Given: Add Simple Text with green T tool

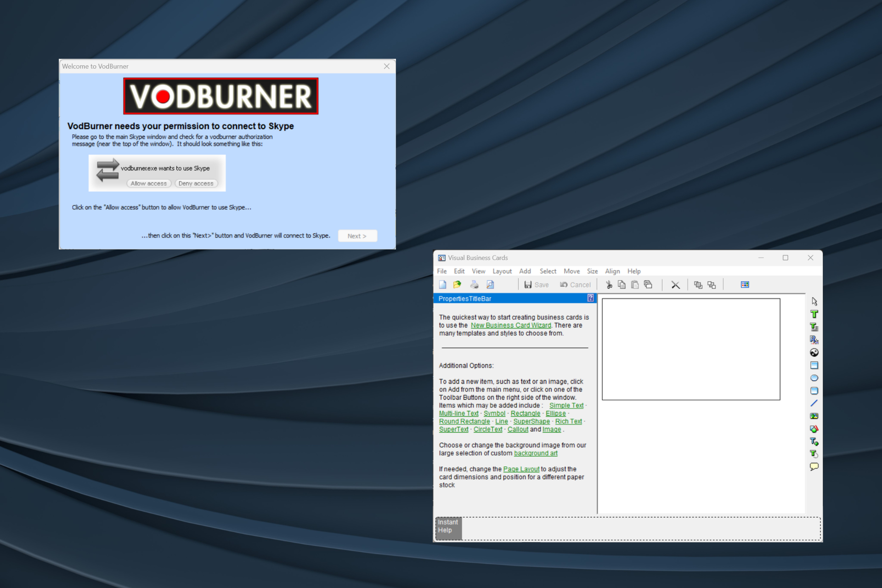Looking at the screenshot, I should click(814, 314).
